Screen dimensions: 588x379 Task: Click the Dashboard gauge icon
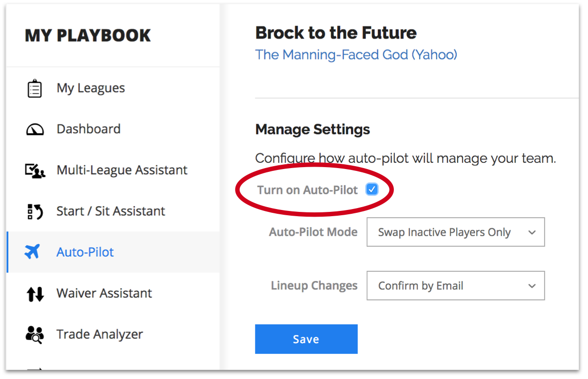click(35, 130)
